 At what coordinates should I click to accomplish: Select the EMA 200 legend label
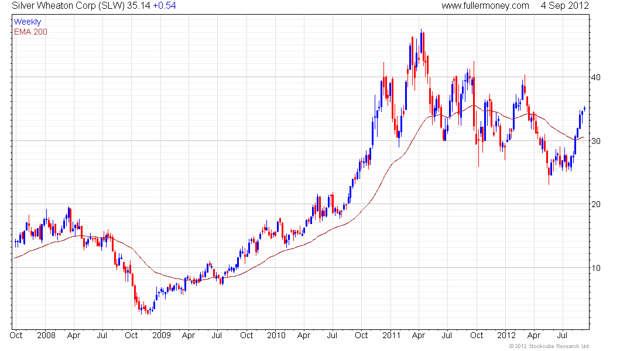(x=30, y=32)
